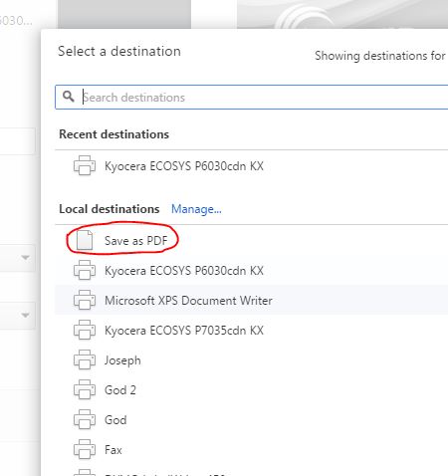Click the Search destinations input field

[252, 97]
